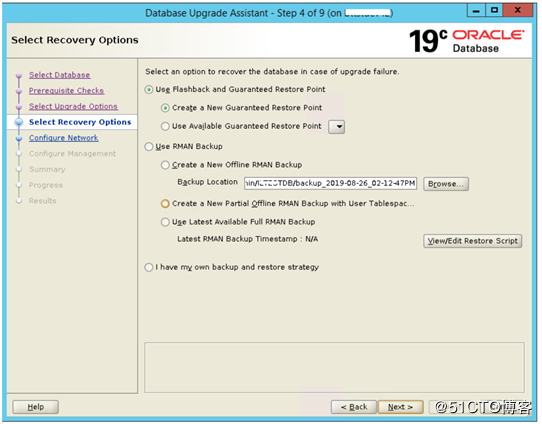Click the Select Database step bullet
Screen dimensions: 542x424
tap(19, 75)
